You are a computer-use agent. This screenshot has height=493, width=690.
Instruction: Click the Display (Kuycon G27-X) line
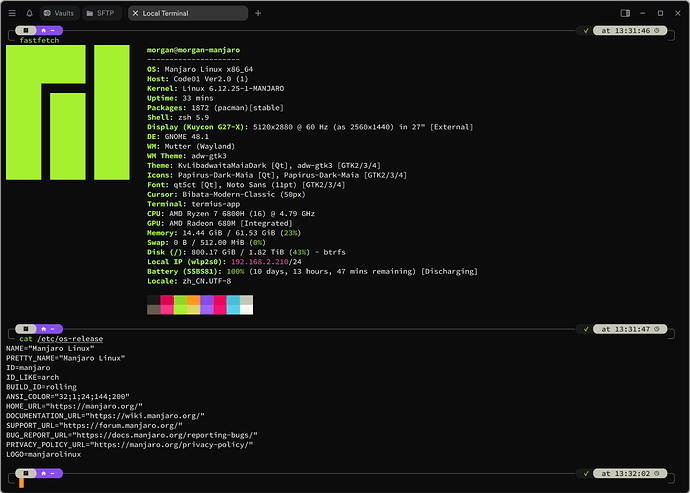[x=310, y=127]
